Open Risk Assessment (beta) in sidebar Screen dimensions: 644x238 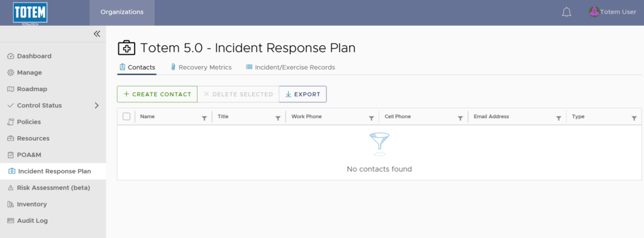[x=53, y=188]
